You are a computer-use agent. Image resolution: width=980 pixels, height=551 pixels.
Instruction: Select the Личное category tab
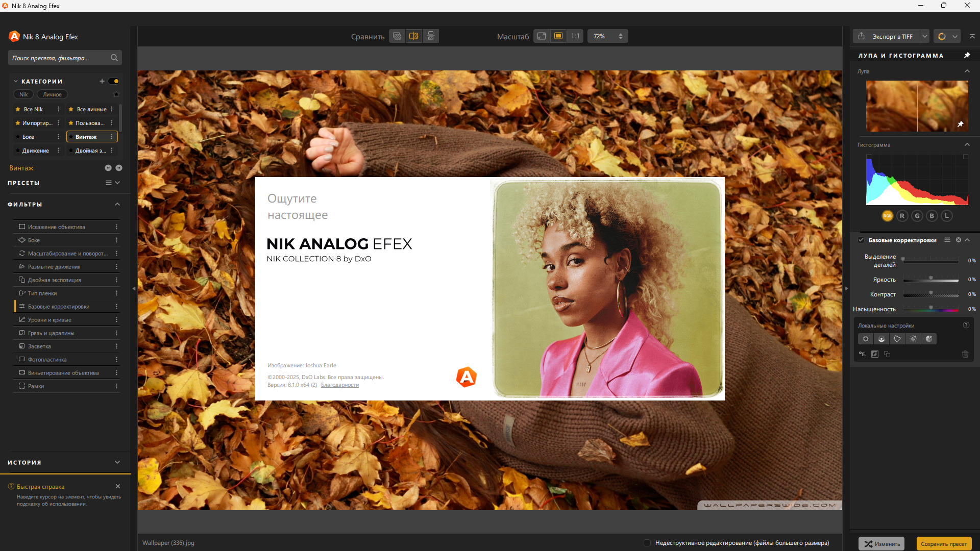pos(52,94)
